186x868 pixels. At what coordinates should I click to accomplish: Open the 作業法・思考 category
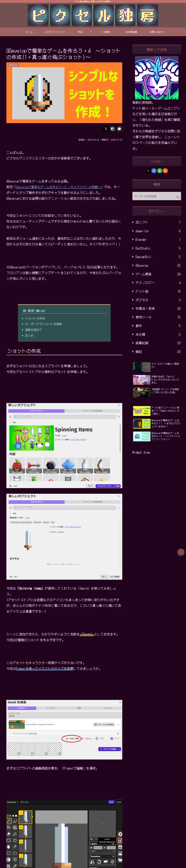pos(156,309)
